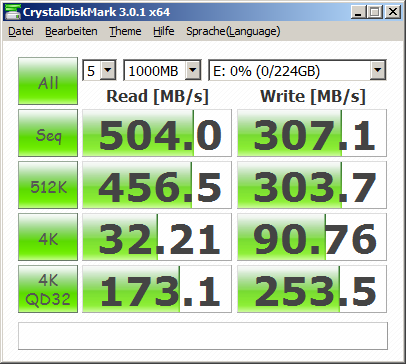Open the Hilfe menu
This screenshot has width=406, height=364.
click(x=164, y=31)
